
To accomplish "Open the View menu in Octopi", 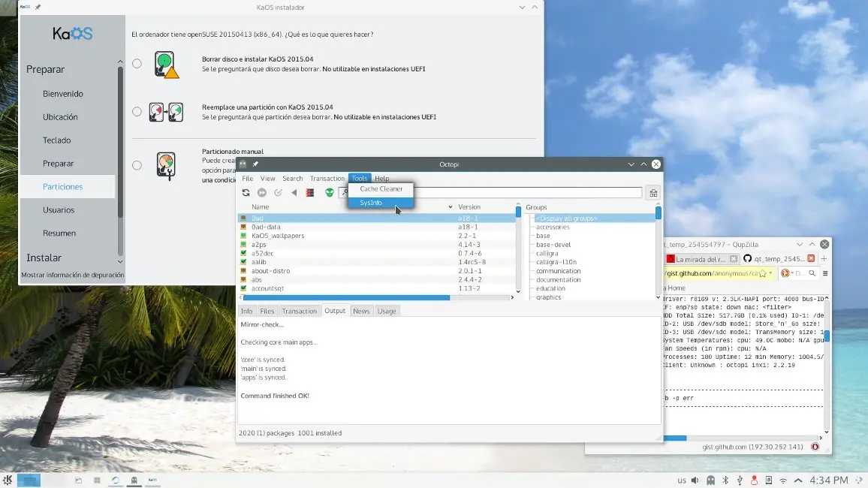I will (268, 178).
